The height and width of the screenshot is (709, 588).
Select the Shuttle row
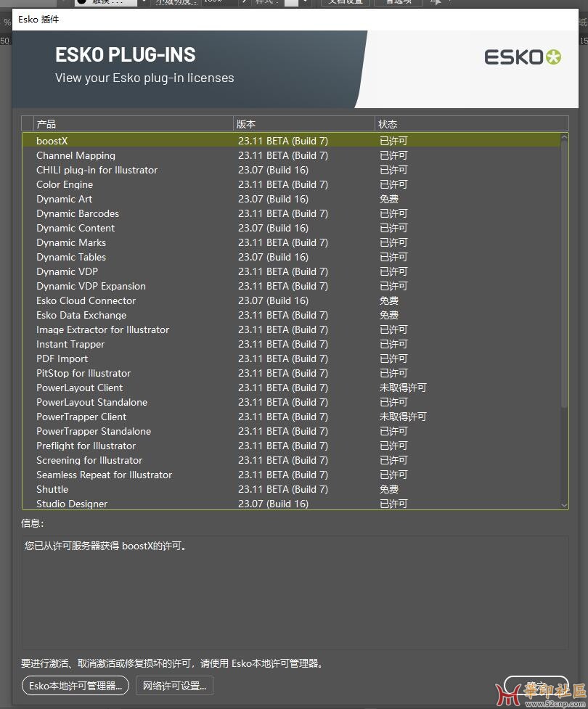pos(291,489)
